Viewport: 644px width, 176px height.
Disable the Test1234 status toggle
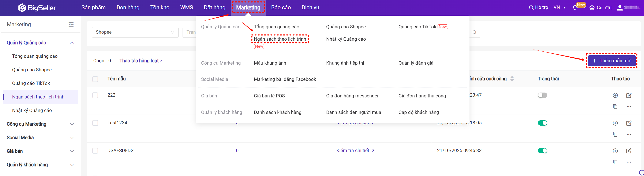click(x=542, y=123)
